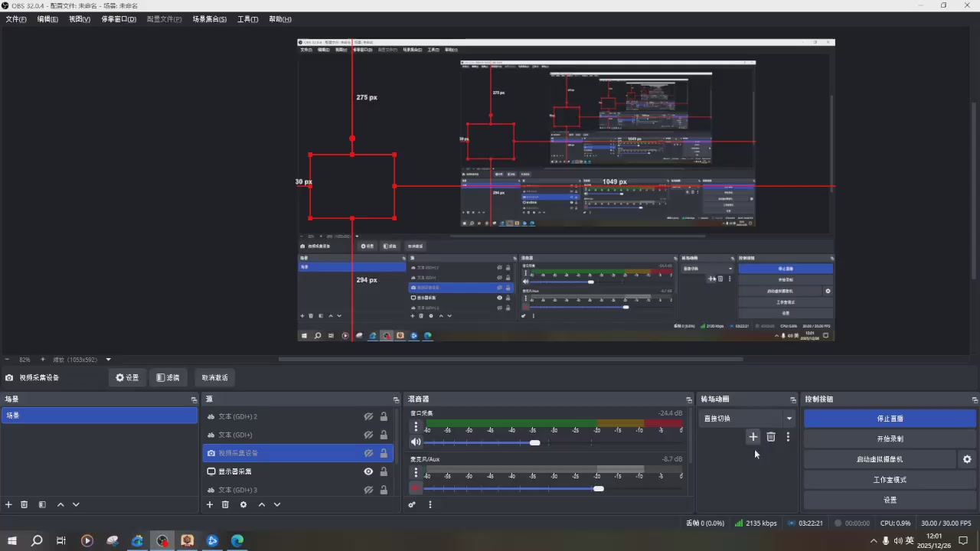Open advanced audio properties in mixer
980x551 pixels.
[x=412, y=505]
